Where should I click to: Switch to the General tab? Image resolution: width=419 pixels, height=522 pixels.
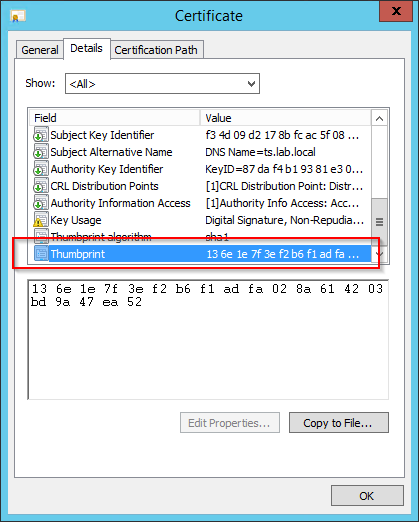click(x=40, y=50)
